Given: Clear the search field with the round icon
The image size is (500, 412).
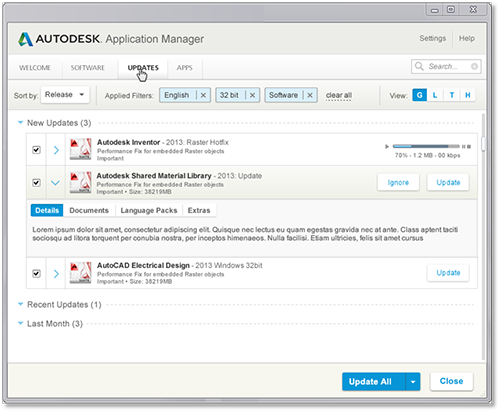Looking at the screenshot, I should click(x=474, y=66).
